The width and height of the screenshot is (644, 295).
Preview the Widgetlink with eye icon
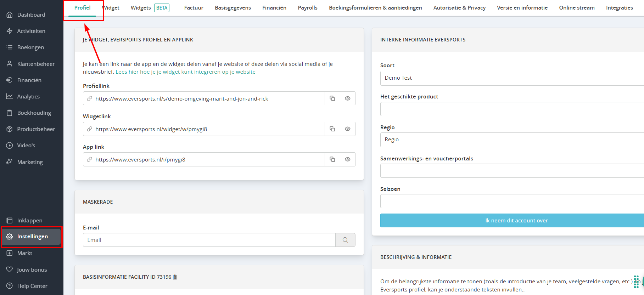[348, 129]
